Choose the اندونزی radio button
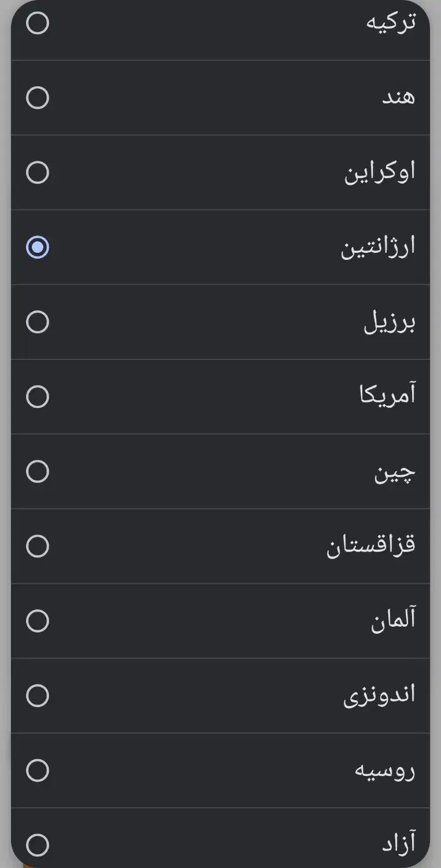The height and width of the screenshot is (868, 441). point(38,695)
